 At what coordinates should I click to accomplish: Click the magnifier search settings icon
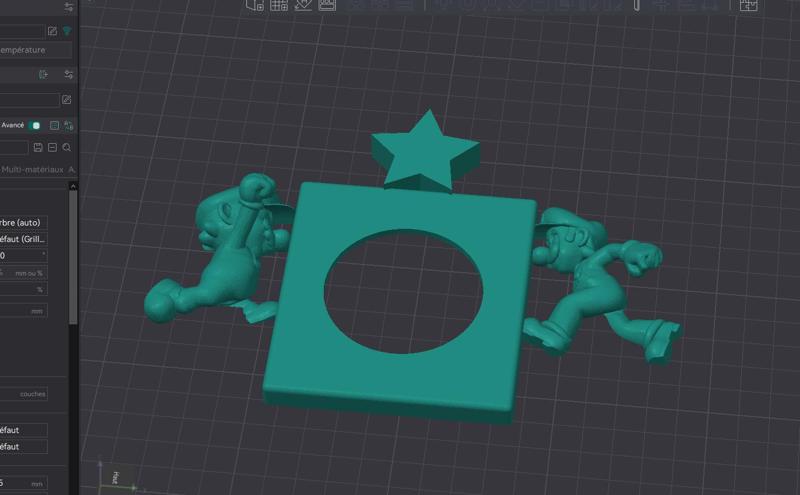tap(67, 147)
